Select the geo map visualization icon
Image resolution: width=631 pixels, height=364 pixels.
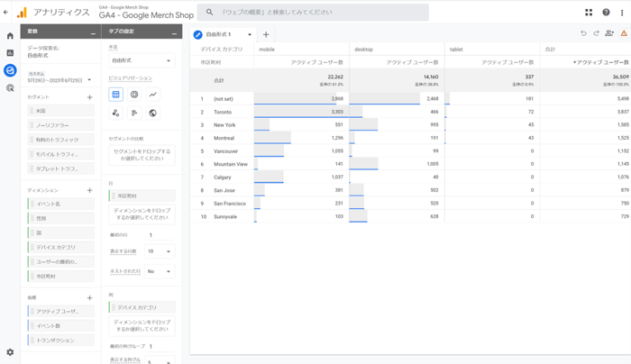(x=153, y=114)
